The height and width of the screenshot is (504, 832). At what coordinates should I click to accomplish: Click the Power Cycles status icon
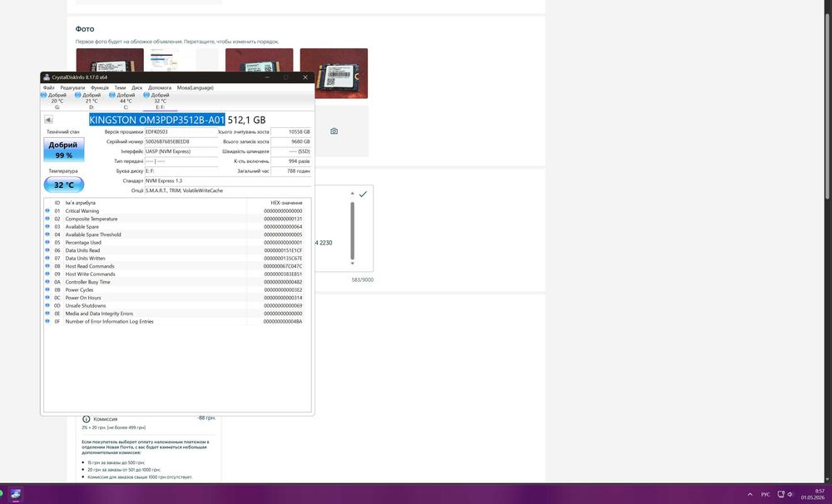pyautogui.click(x=47, y=289)
